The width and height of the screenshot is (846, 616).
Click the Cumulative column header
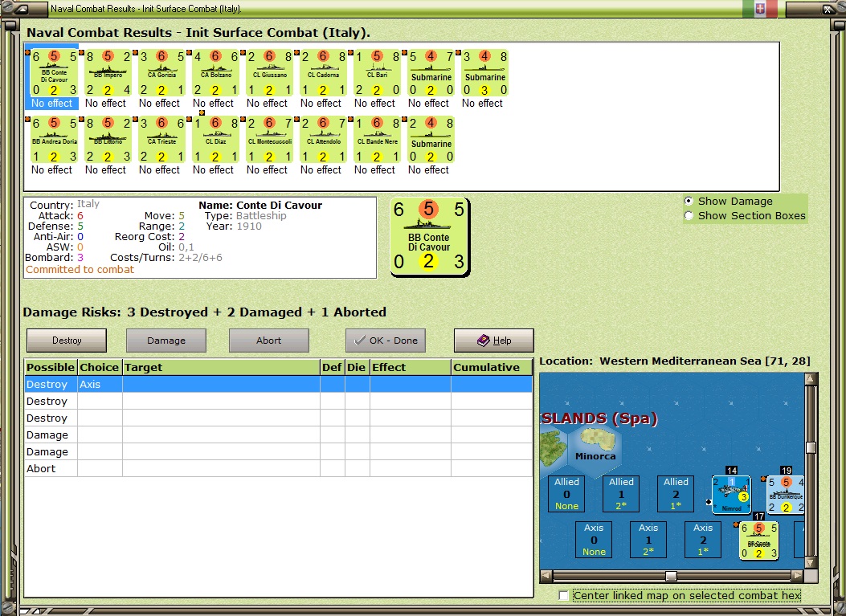[492, 367]
